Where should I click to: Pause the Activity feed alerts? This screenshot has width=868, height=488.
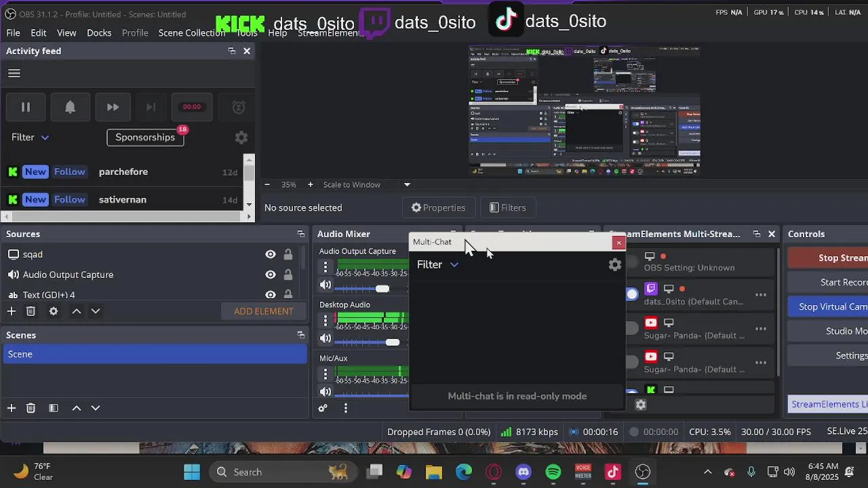coord(26,107)
